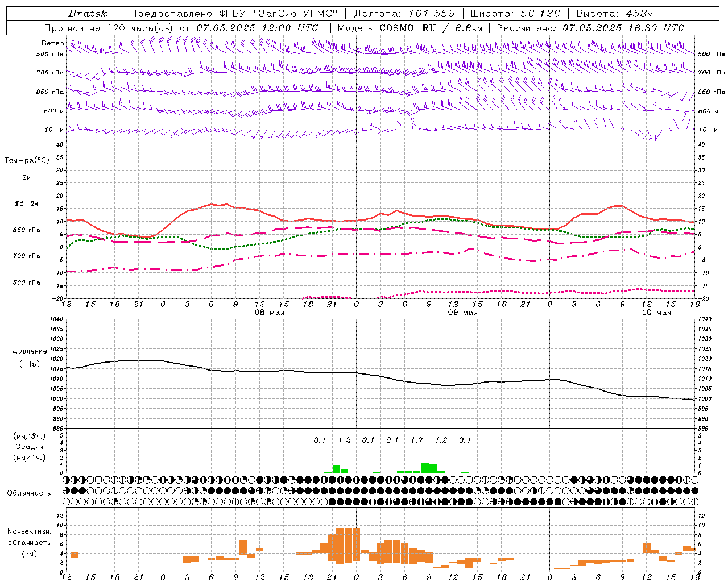Click the "09 мая" date label
The width and height of the screenshot is (728, 582).
tap(462, 313)
